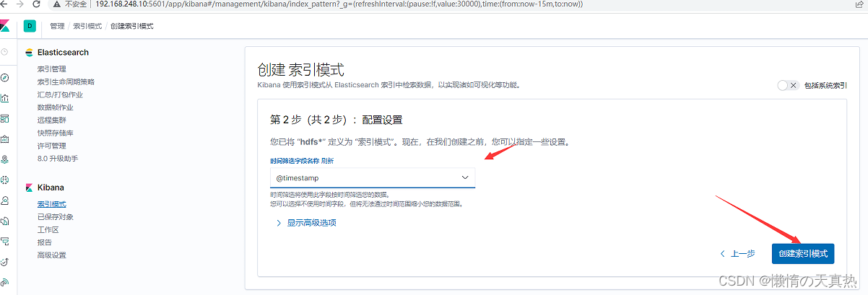Image resolution: width=868 pixels, height=295 pixels.
Task: Click the 索引模式 breadcrumb
Action: click(x=87, y=27)
